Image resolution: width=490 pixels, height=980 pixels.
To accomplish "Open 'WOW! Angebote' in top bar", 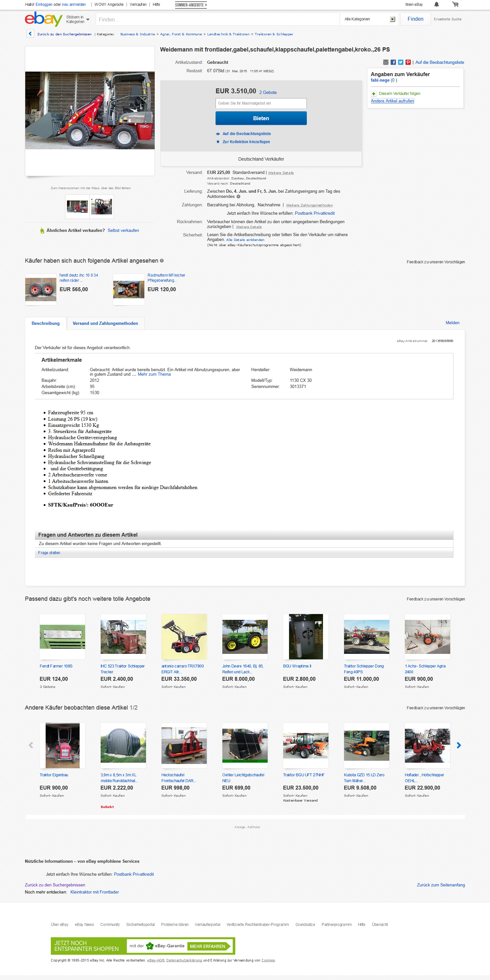I will [x=109, y=5].
